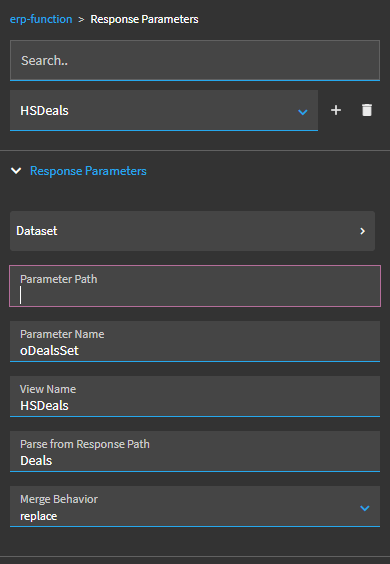Screen dimensions: 390x564
Task: Focus the Search box
Action: (x=195, y=60)
